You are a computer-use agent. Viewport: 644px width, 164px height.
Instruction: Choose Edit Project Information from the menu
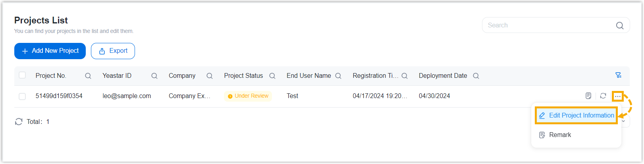coord(576,116)
